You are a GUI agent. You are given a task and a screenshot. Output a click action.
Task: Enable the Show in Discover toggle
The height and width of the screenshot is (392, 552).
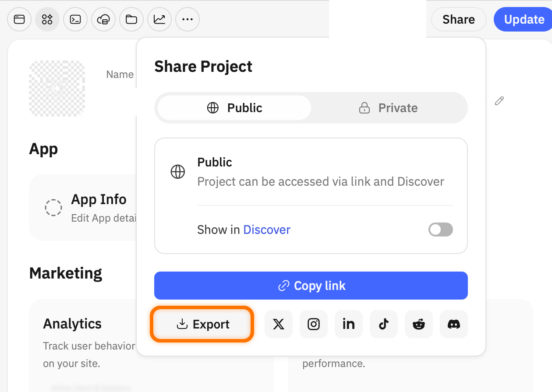441,230
